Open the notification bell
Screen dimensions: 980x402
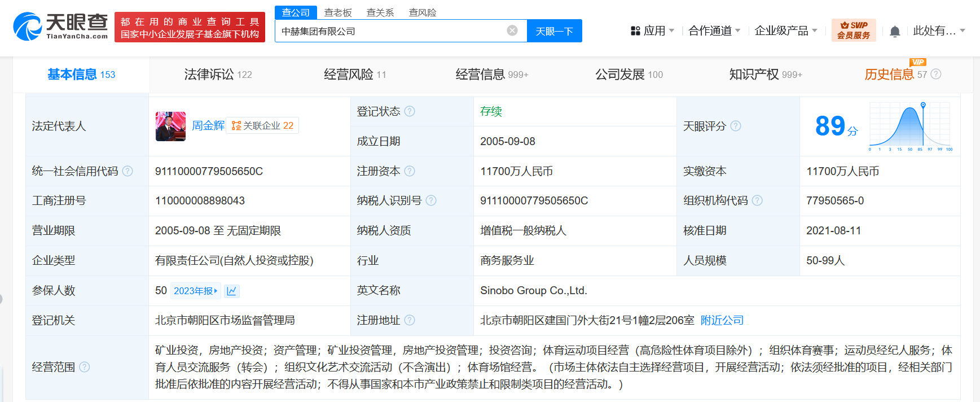pos(895,31)
